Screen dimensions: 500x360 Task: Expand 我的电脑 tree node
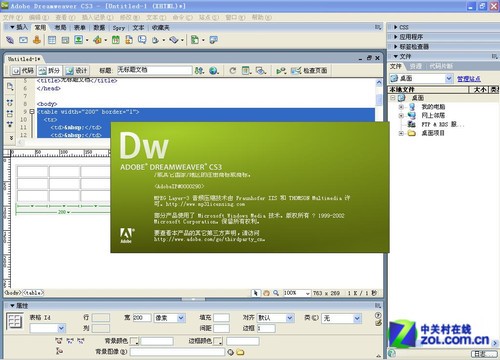click(x=401, y=107)
